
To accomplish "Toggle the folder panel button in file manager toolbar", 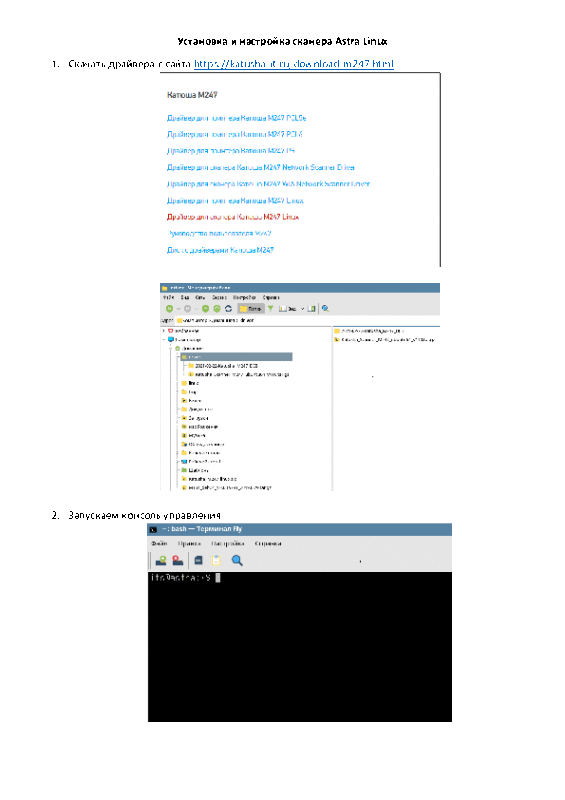I will (251, 309).
